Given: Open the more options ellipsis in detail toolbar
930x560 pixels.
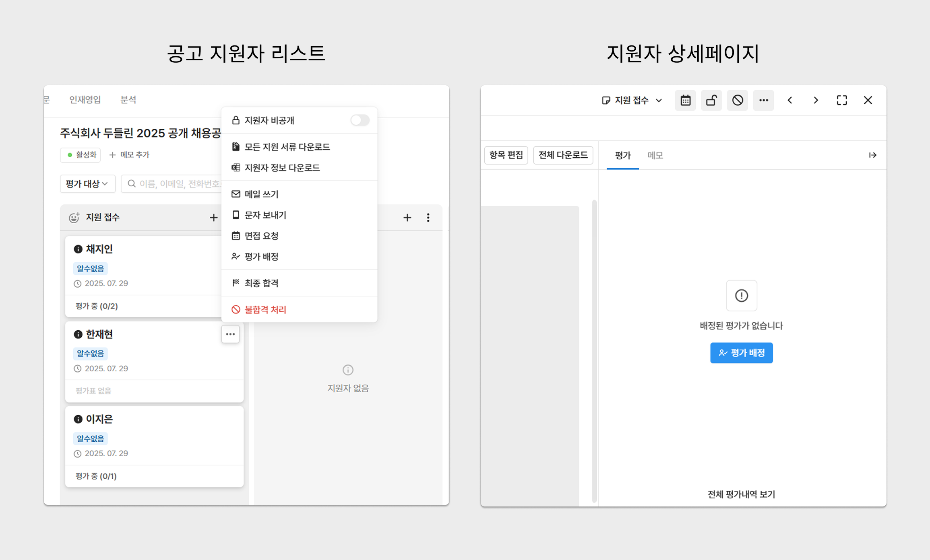Looking at the screenshot, I should [x=764, y=100].
